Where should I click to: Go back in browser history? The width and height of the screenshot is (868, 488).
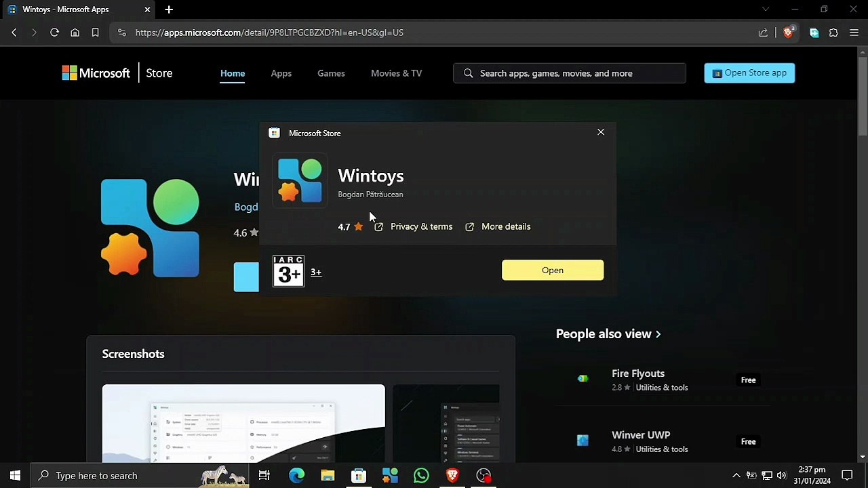(14, 33)
